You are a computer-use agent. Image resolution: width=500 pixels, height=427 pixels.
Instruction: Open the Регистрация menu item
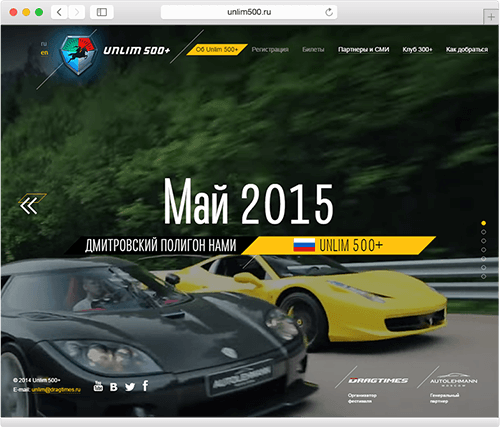tap(270, 50)
